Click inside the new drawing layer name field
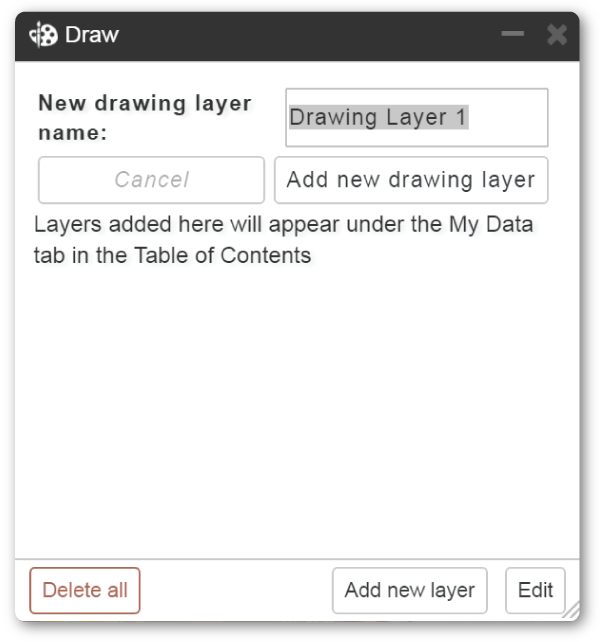 pos(417,118)
